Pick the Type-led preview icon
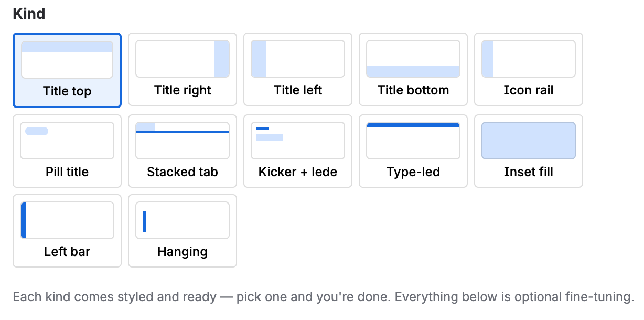Viewport: 644px width, 320px height. 413,141
